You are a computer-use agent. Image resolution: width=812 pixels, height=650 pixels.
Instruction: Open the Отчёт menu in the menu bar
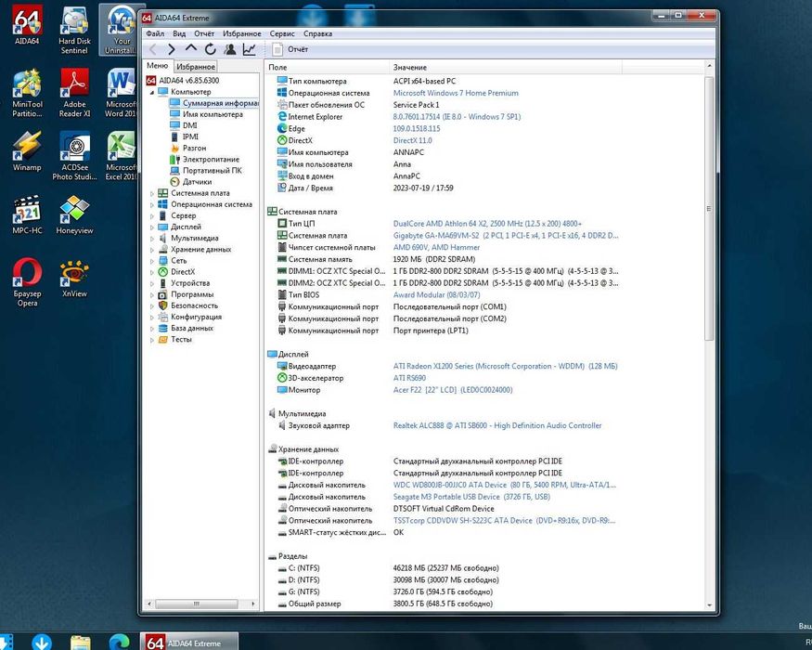[x=204, y=33]
